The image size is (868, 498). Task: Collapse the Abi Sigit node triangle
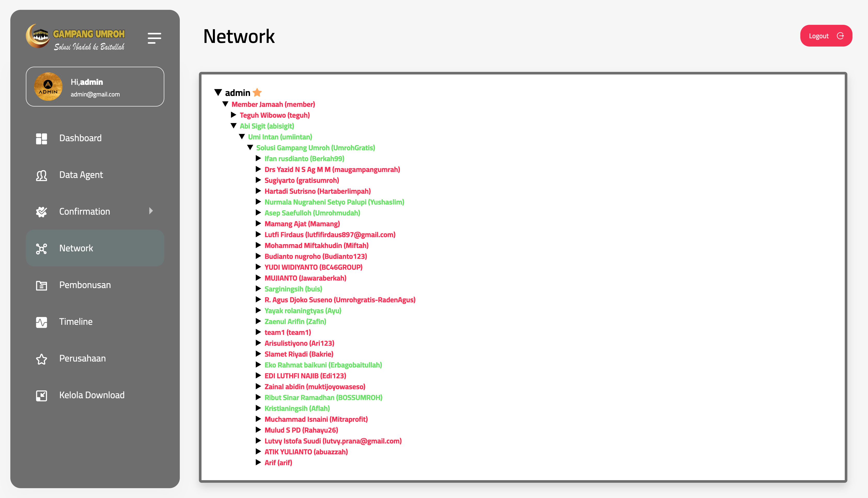point(233,125)
